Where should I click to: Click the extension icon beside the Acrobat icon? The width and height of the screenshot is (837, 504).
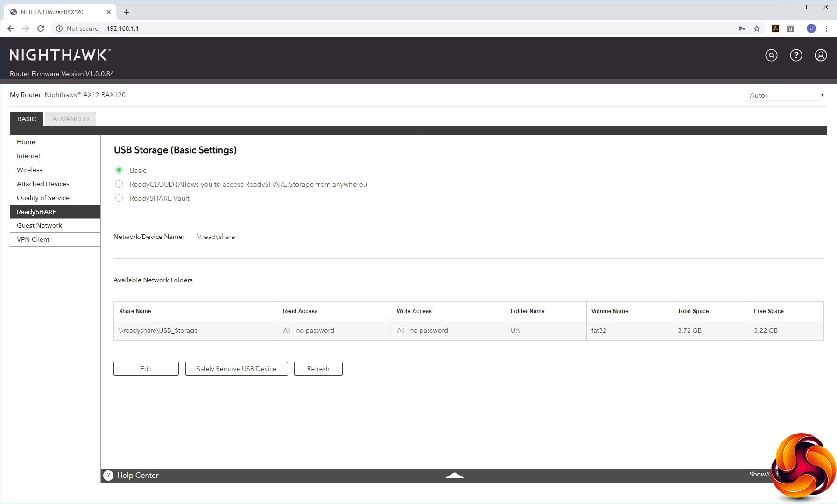(790, 28)
